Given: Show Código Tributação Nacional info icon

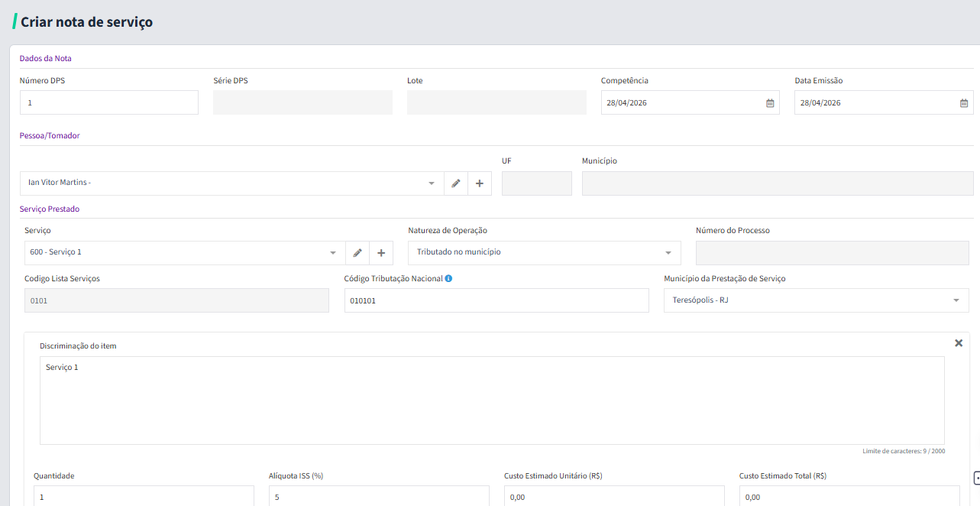Looking at the screenshot, I should click(448, 278).
